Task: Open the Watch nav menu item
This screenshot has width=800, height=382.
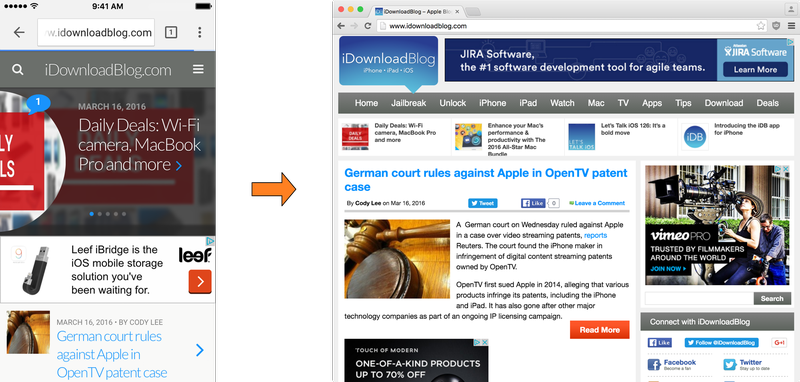Action: point(562,103)
